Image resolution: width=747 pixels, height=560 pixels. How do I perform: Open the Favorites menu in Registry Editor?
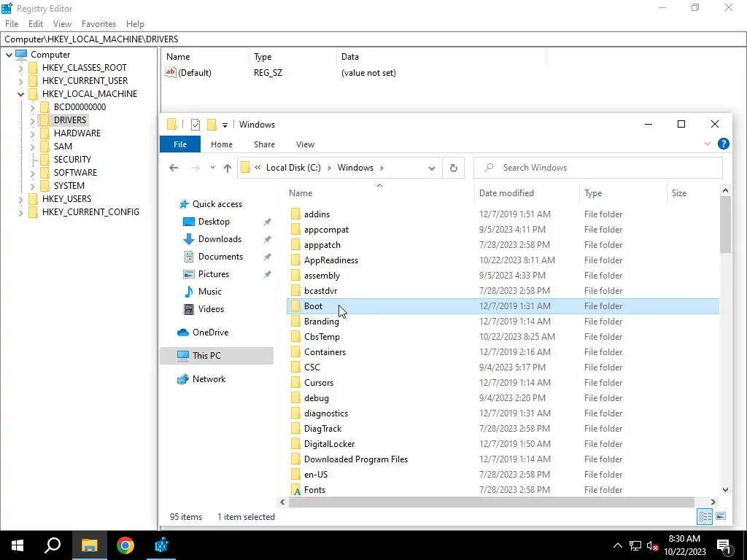(x=98, y=24)
